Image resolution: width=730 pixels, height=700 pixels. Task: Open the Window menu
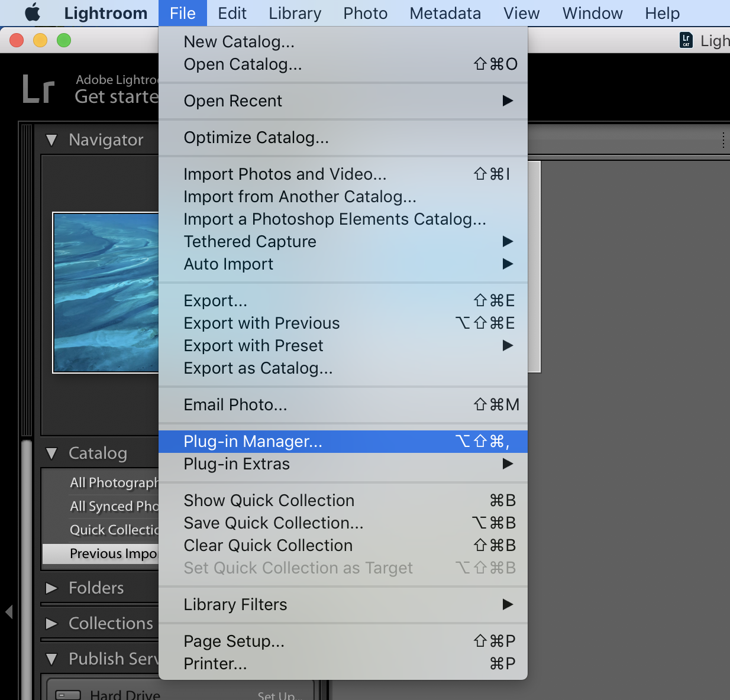click(x=592, y=13)
